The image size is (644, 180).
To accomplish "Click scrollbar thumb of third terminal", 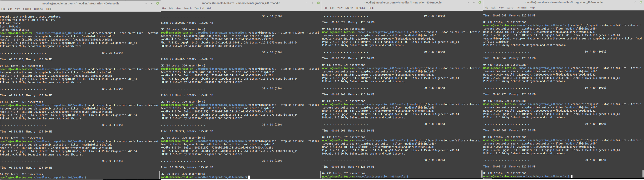I will pyautogui.click(x=482, y=174).
